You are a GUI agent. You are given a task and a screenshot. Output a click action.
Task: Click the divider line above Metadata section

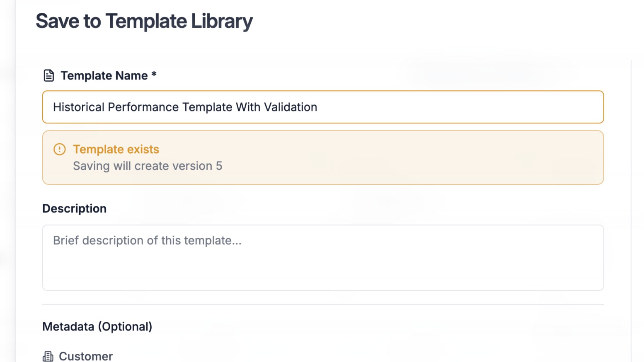pos(323,304)
